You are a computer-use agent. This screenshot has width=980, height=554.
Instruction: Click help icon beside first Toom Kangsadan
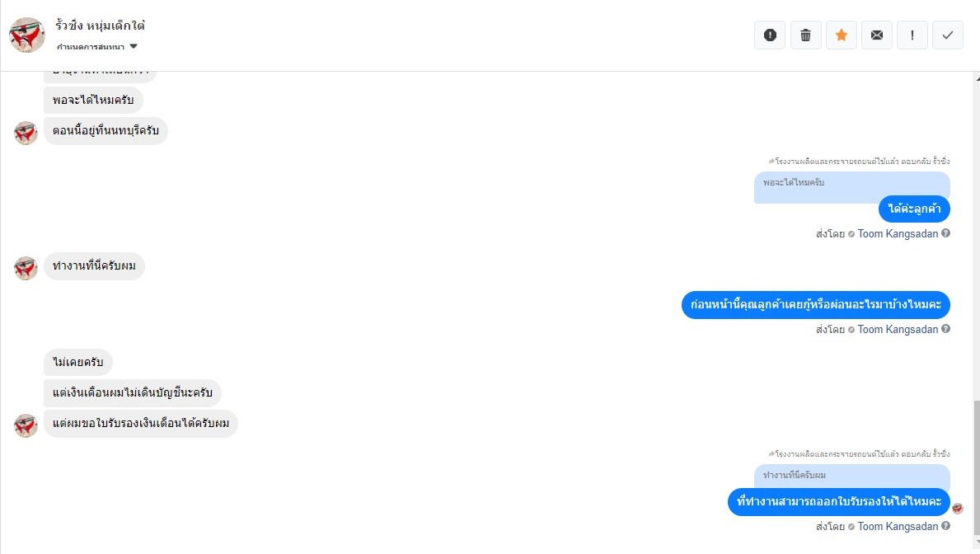click(x=945, y=233)
